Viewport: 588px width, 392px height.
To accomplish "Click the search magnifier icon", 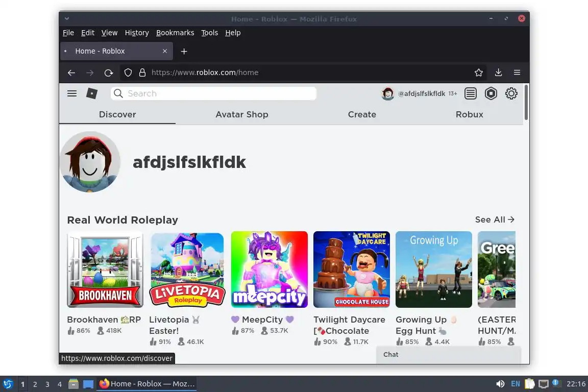I will [118, 93].
